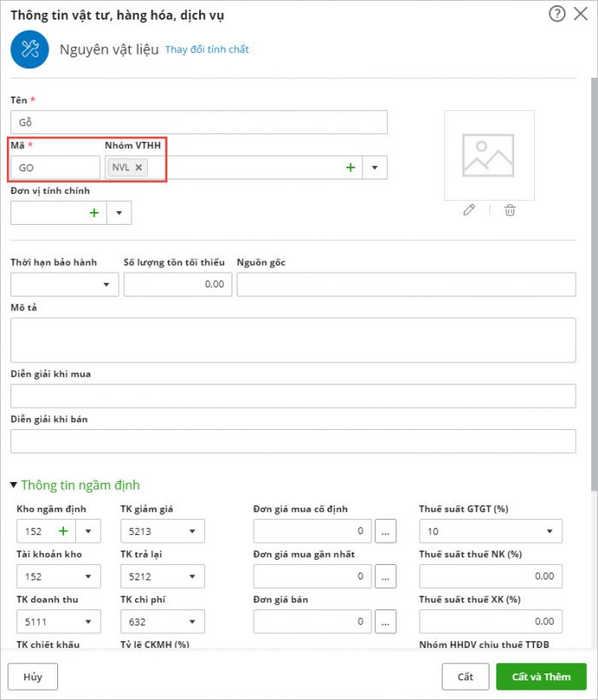
Task: Open ellipsis next to Đơn giá bán
Action: click(385, 621)
